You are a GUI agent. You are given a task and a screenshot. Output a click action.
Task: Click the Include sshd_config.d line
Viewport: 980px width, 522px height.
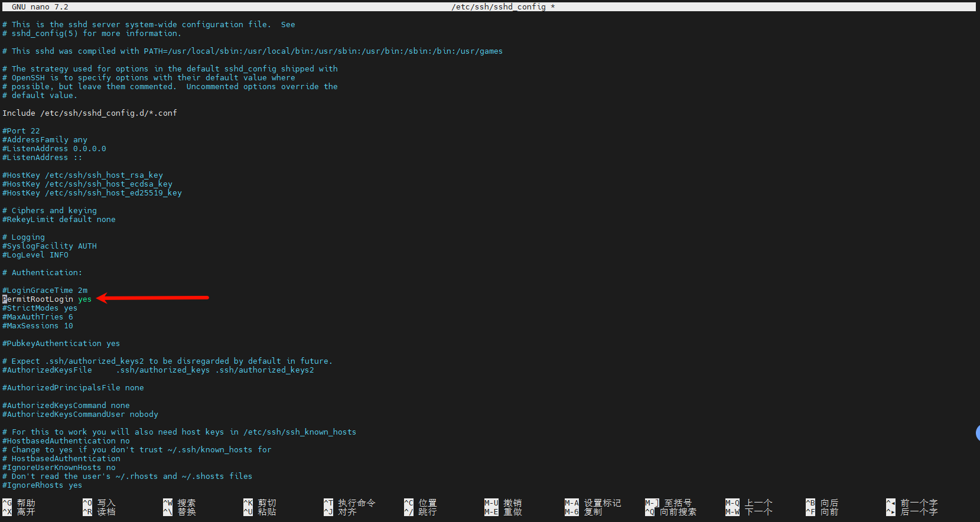point(90,113)
